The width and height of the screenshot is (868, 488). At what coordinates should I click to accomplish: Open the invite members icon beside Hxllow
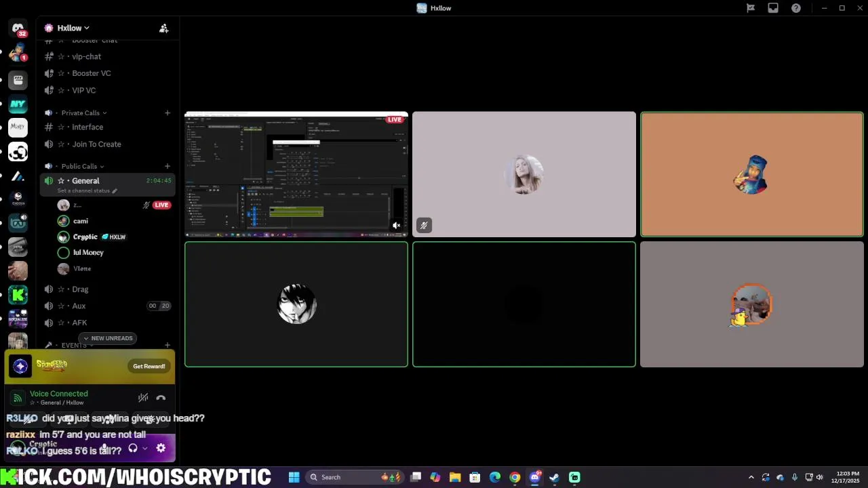pos(163,28)
